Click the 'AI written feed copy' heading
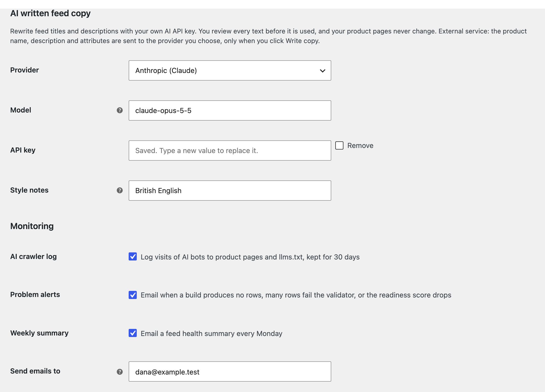Viewport: 545px width, 392px height. click(50, 13)
